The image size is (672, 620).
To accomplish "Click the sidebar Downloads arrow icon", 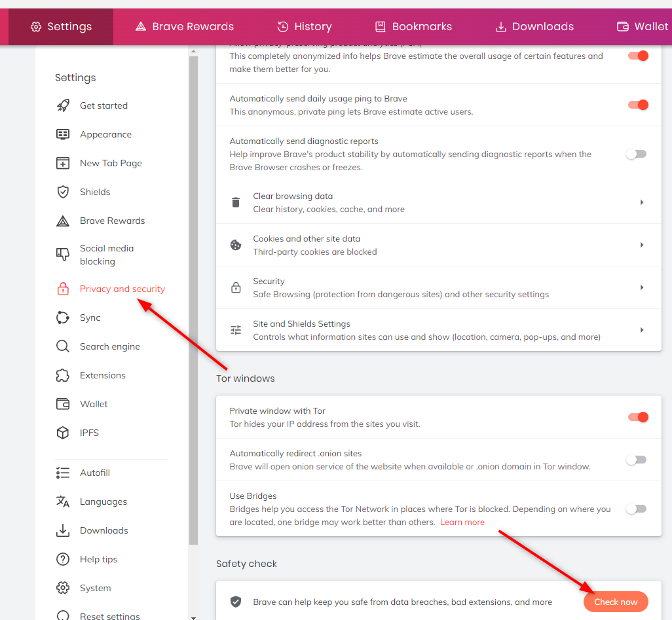I will pos(63,530).
